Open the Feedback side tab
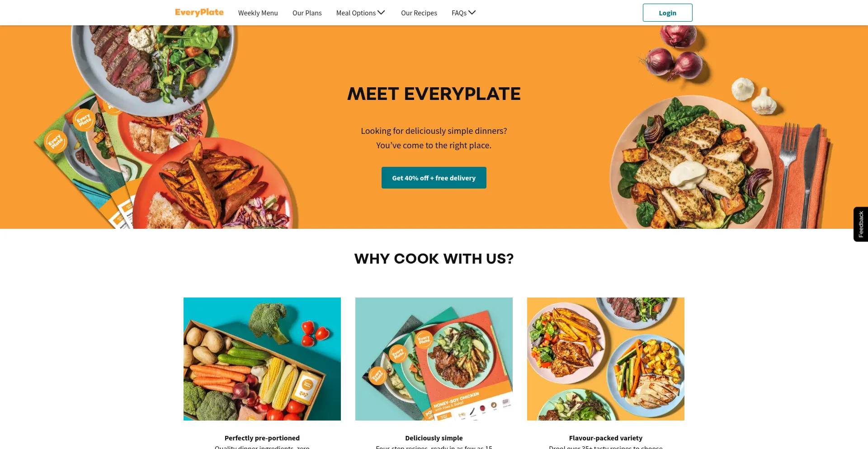Image resolution: width=868 pixels, height=449 pixels. click(x=861, y=224)
